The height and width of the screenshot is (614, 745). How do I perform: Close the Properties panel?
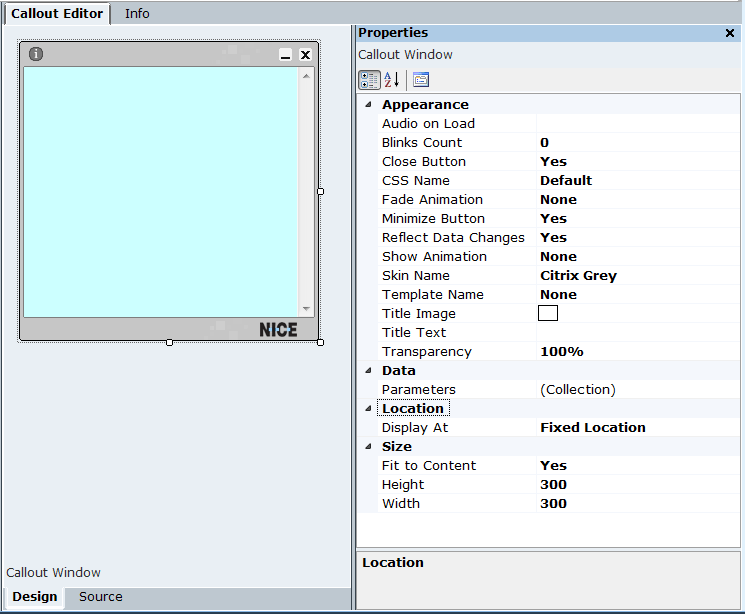point(730,33)
